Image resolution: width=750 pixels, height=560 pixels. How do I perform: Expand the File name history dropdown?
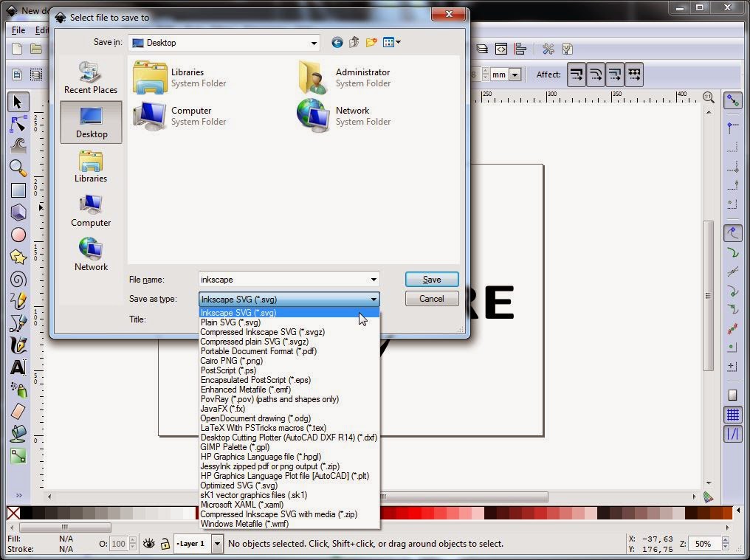coord(374,280)
